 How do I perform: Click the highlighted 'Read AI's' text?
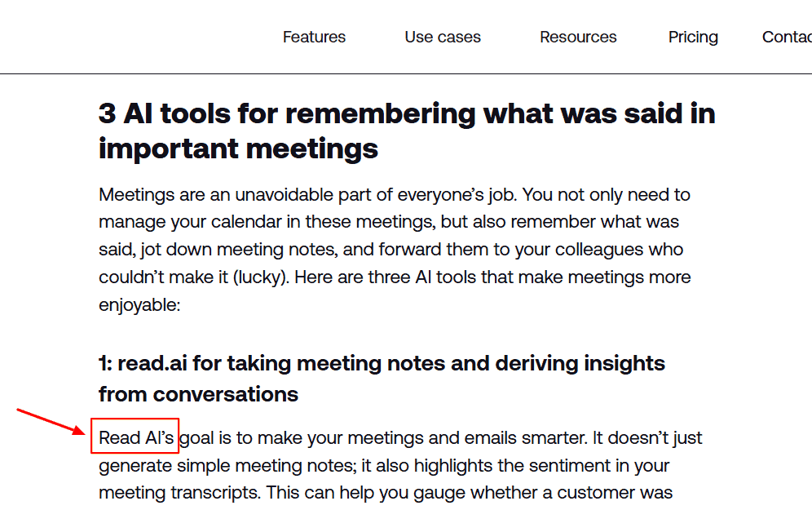point(136,438)
